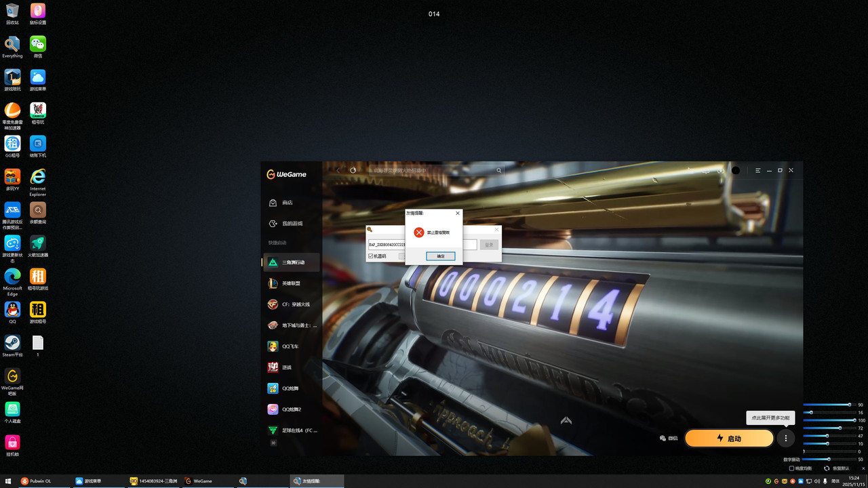Close the 友情提醒 error dialog
Image resolution: width=868 pixels, height=488 pixels.
click(458, 213)
